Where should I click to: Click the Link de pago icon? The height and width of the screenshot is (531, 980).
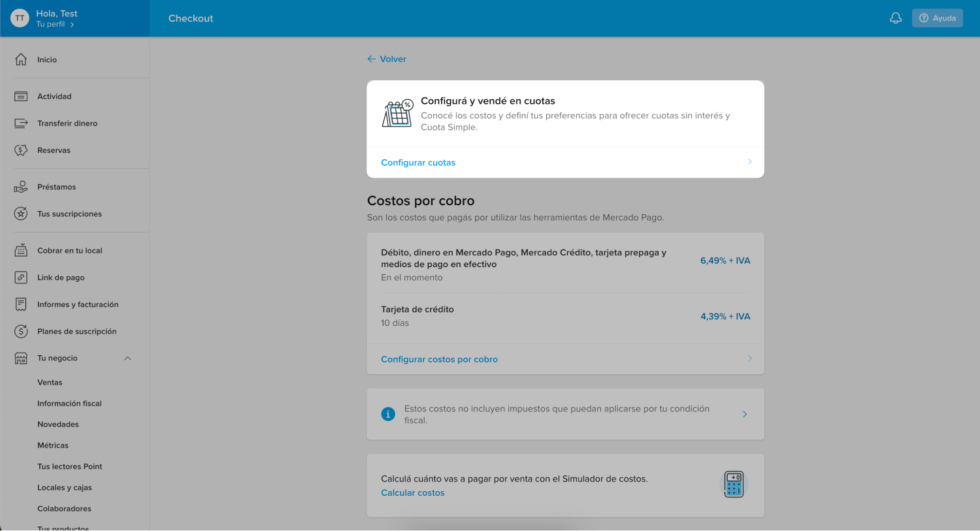21,277
